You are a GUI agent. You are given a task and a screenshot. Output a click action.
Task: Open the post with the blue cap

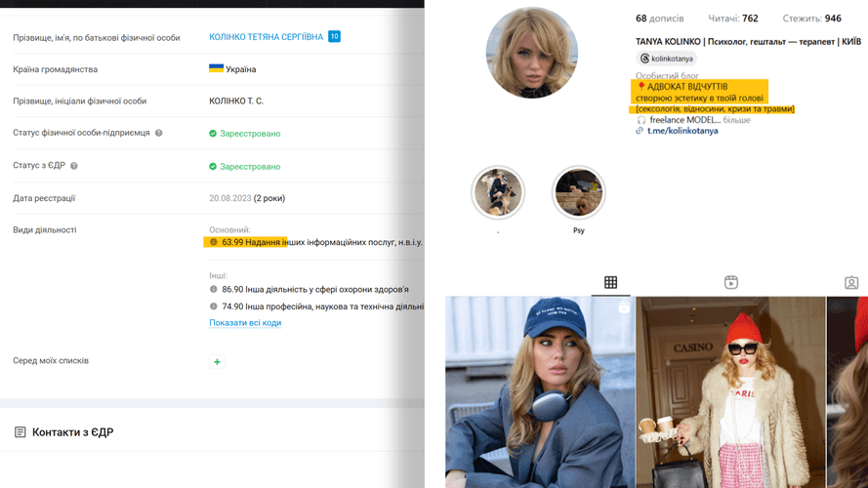coord(539,392)
